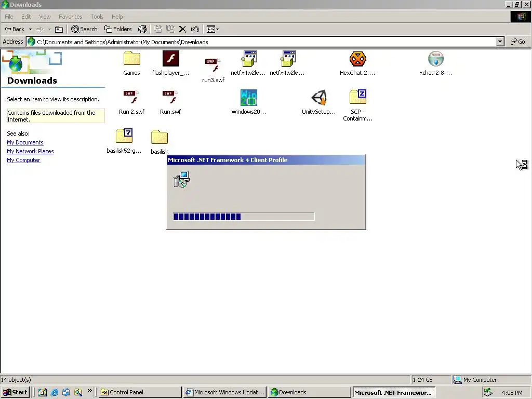Click the Move To toolbar icon
532x399 pixels.
(158, 29)
